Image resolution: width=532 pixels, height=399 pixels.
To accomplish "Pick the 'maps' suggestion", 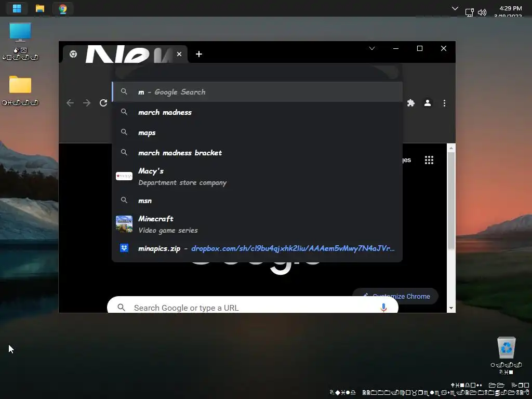I will point(257,132).
